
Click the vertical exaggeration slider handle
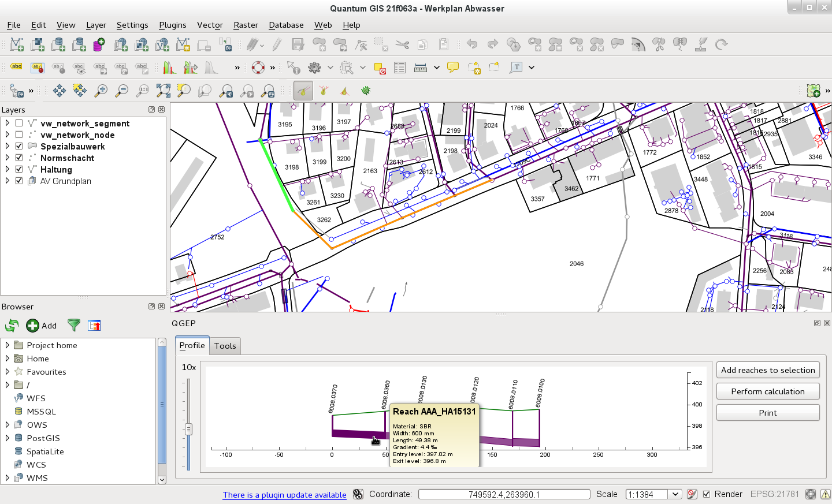click(188, 429)
